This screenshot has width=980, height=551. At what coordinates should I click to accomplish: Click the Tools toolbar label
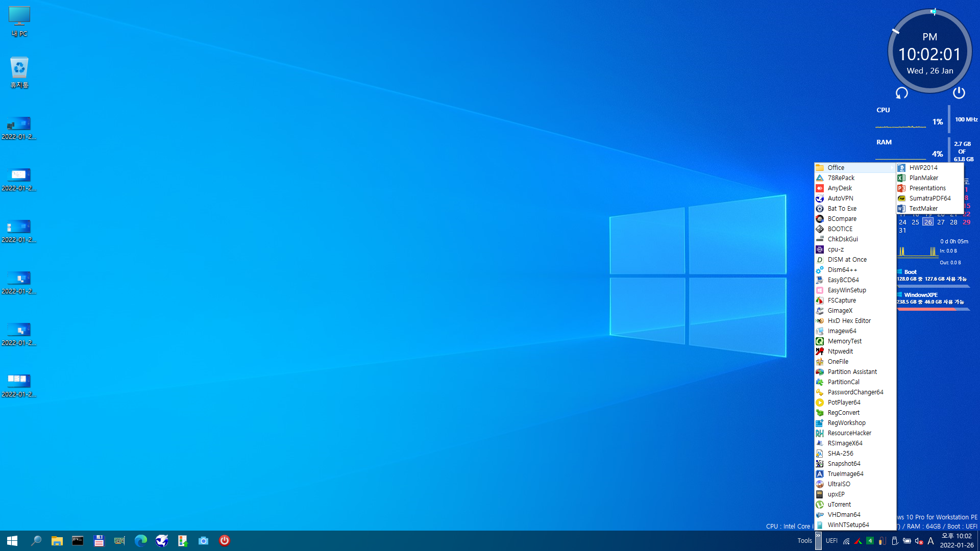pos(804,541)
